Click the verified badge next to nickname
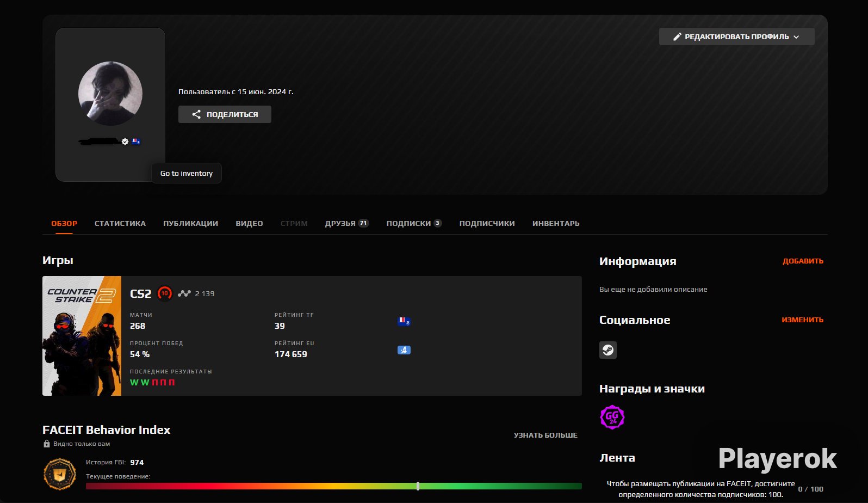Image resolution: width=868 pixels, height=503 pixels. (x=125, y=142)
